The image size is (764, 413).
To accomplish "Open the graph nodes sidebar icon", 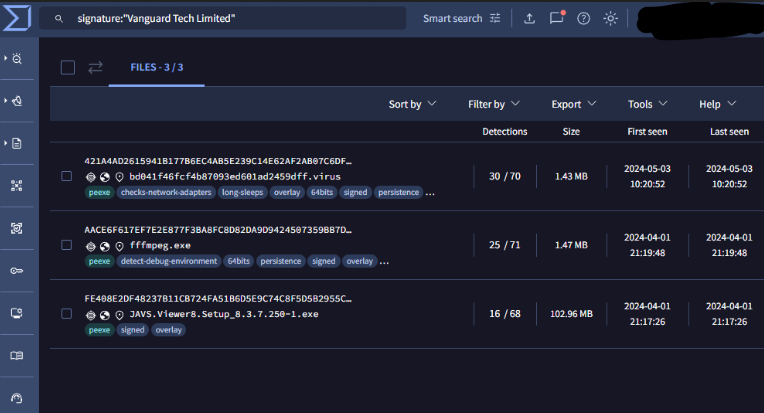I will click(x=17, y=186).
